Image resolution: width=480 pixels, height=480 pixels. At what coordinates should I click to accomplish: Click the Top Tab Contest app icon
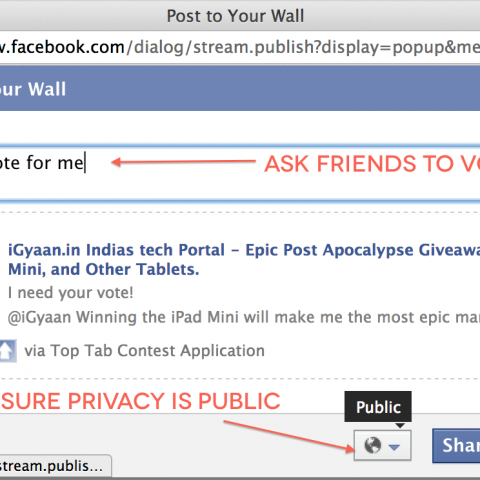click(x=8, y=351)
